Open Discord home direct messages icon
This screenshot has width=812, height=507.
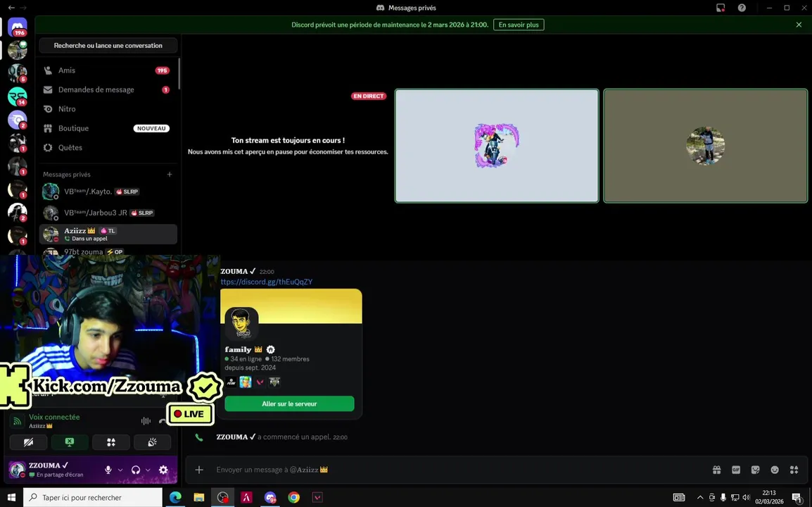coord(17,27)
